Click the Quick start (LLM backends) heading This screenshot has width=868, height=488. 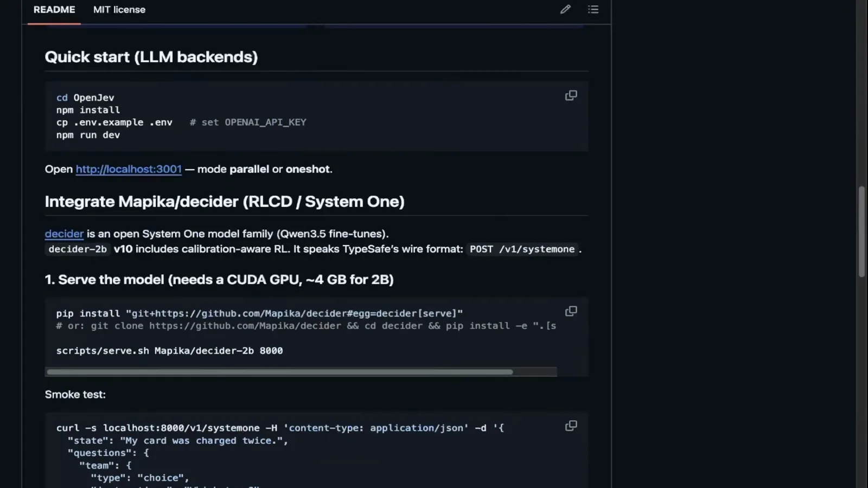click(x=151, y=57)
